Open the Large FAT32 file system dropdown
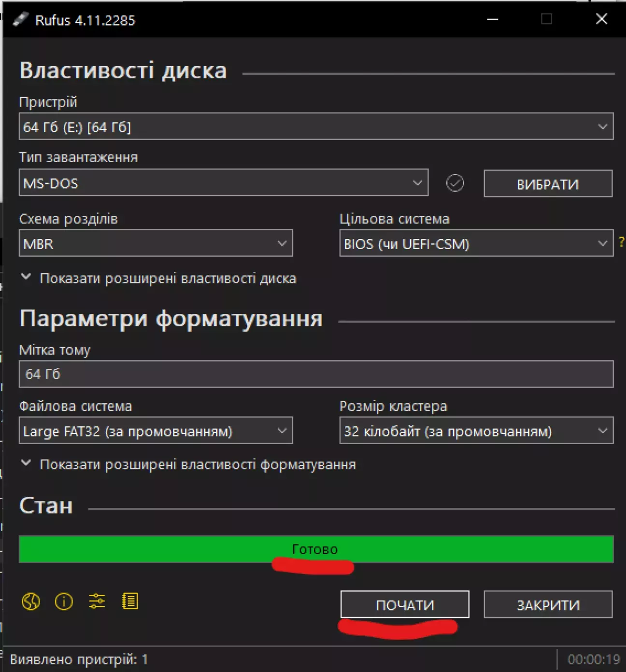This screenshot has height=672, width=626. tap(156, 431)
